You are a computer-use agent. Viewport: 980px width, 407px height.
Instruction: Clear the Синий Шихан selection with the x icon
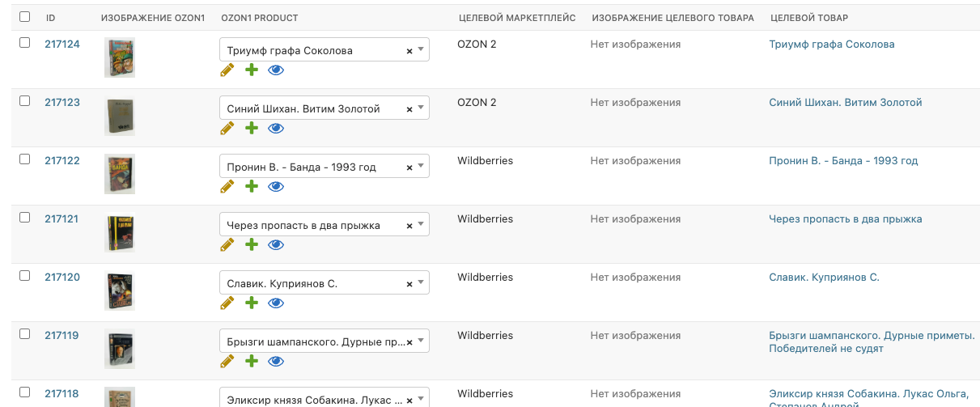coord(409,109)
